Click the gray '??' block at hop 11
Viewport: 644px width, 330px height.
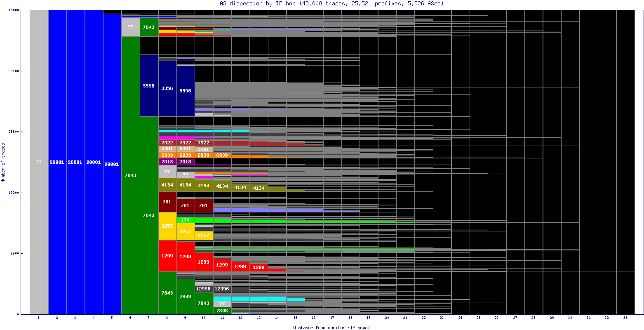[222, 304]
